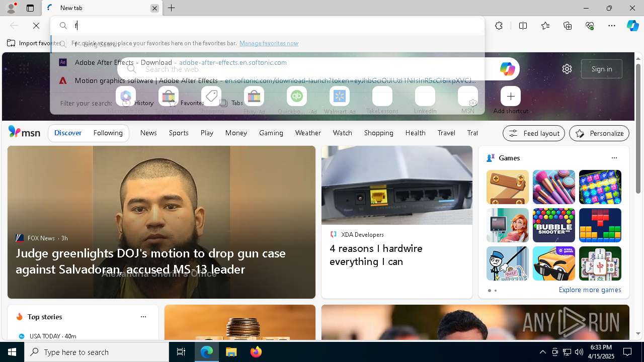The image size is (644, 362).
Task: Select the Discover feed tab
Action: (x=68, y=133)
